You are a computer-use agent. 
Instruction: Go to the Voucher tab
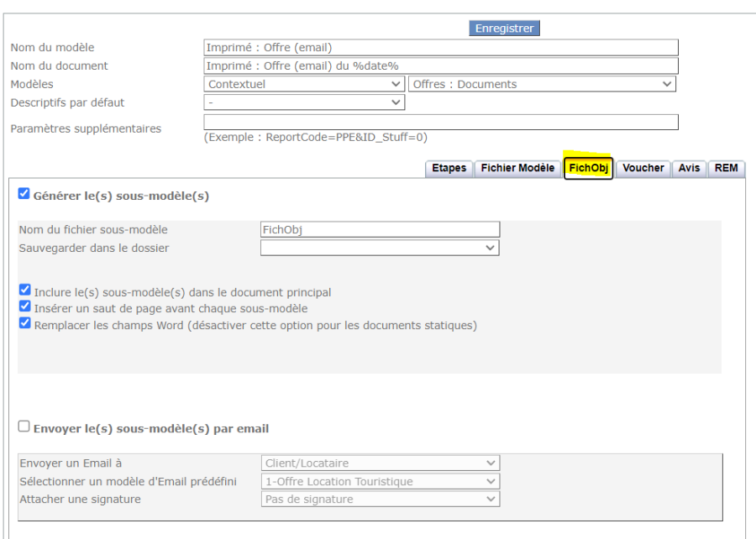coord(643,168)
